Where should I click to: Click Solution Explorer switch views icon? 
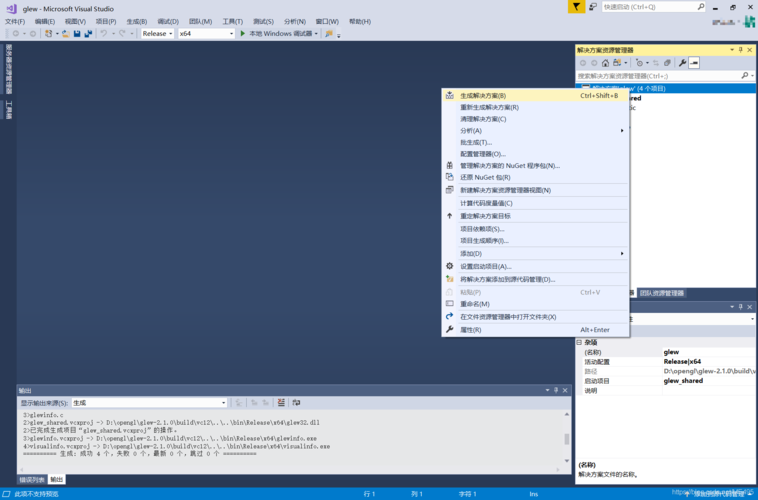(617, 63)
